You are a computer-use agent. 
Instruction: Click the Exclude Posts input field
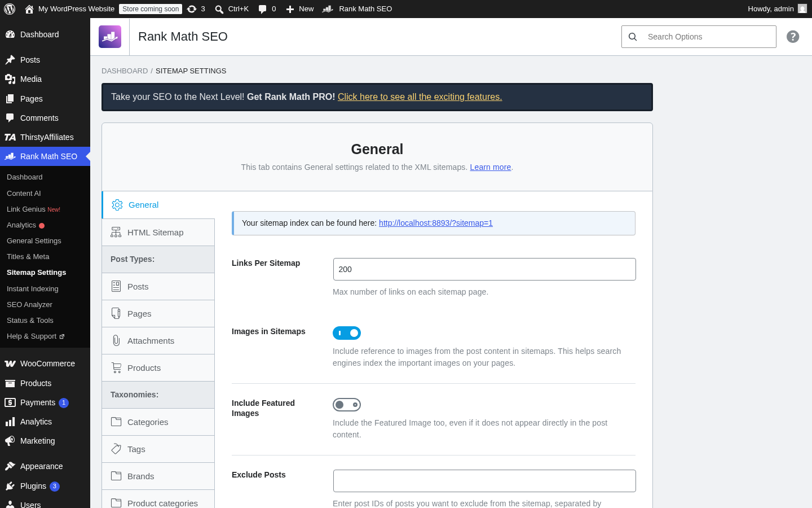point(484,481)
